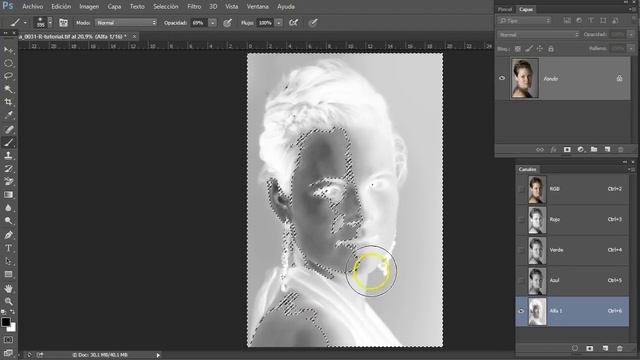Viewport: 640px width, 360px height.
Task: Open the Edición menu
Action: [x=61, y=7]
